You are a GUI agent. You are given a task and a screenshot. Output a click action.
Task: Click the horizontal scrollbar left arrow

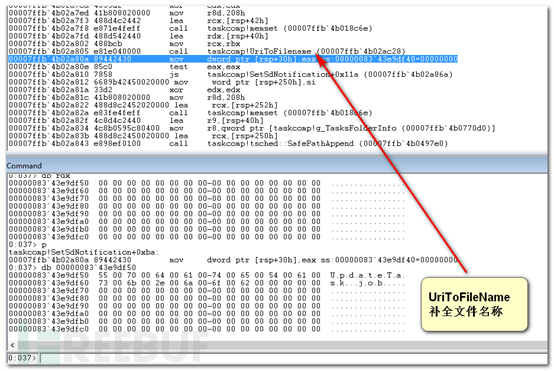(x=12, y=345)
